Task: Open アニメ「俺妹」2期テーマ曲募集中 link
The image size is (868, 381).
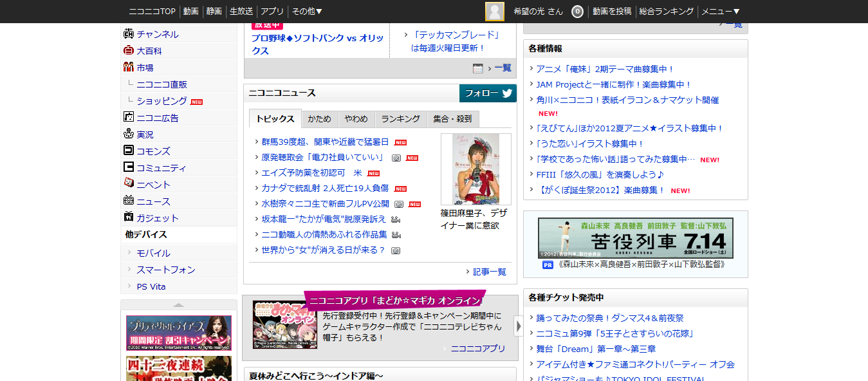Action: coord(605,69)
